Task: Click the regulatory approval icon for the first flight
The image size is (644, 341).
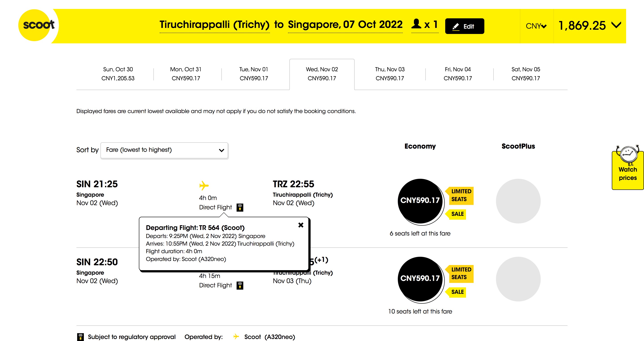Action: pos(240,207)
